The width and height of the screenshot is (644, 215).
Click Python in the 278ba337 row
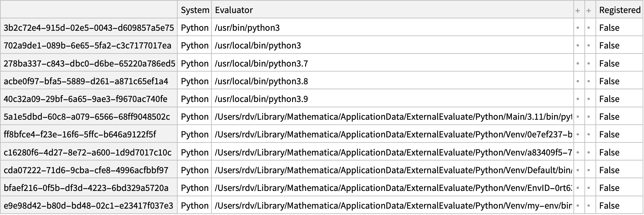tap(195, 64)
